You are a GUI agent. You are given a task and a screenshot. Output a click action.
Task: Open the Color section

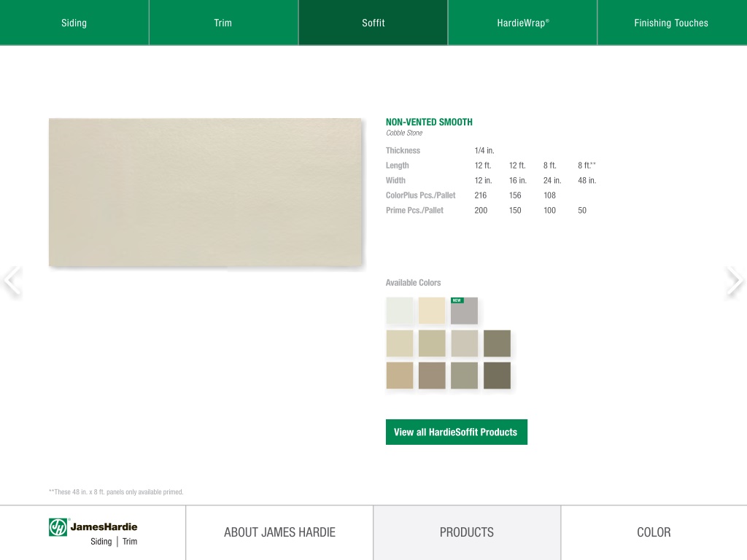point(654,532)
